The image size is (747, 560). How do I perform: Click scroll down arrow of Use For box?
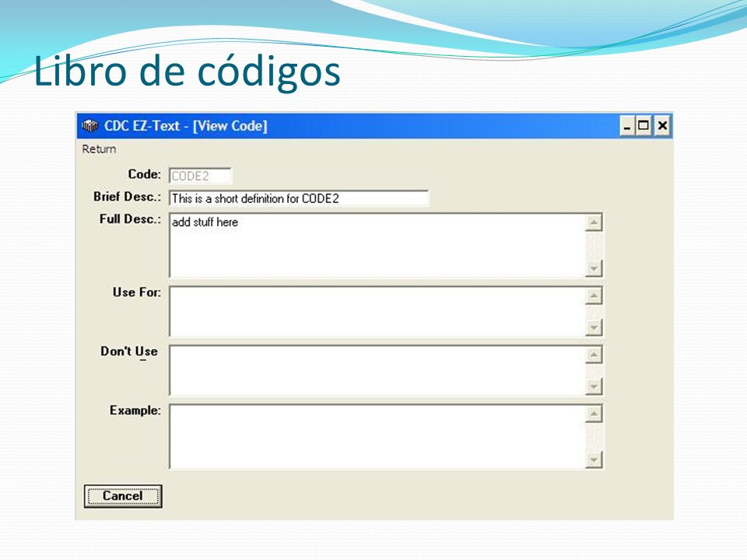coord(594,327)
